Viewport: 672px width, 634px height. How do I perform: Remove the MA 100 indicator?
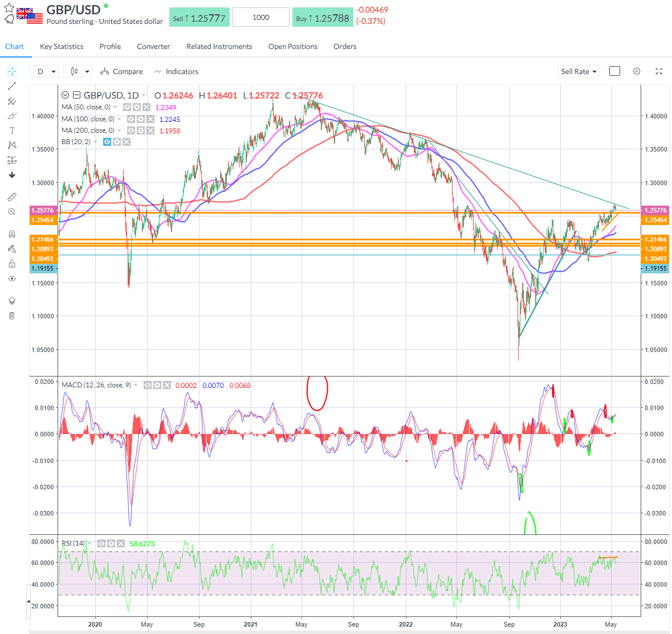(x=150, y=119)
